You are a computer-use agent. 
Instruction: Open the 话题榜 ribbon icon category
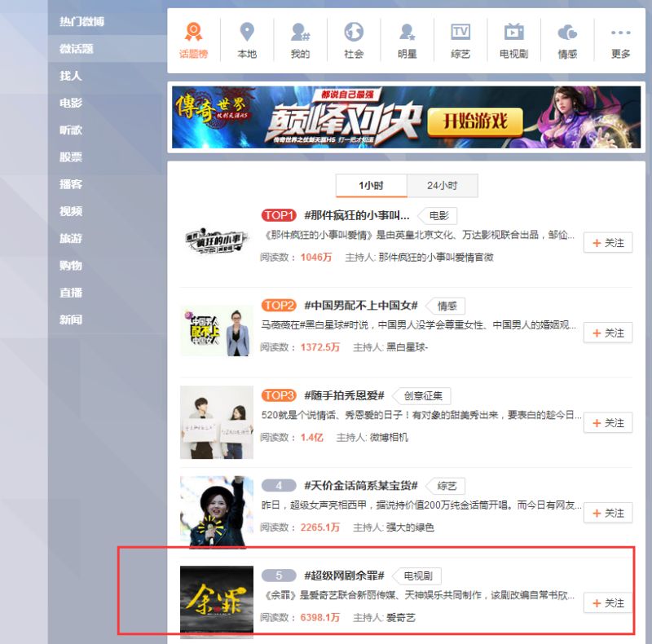pyautogui.click(x=193, y=41)
